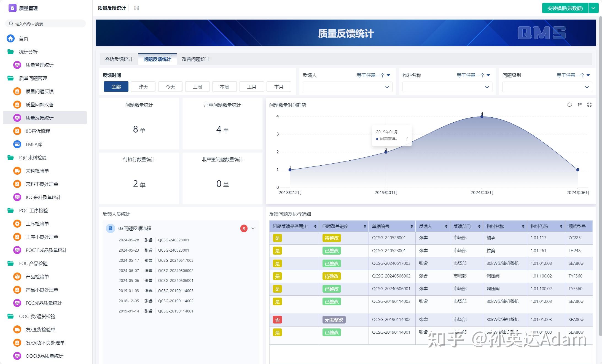Click the sidebar search input field
Image resolution: width=602 pixels, height=364 pixels.
(x=45, y=23)
